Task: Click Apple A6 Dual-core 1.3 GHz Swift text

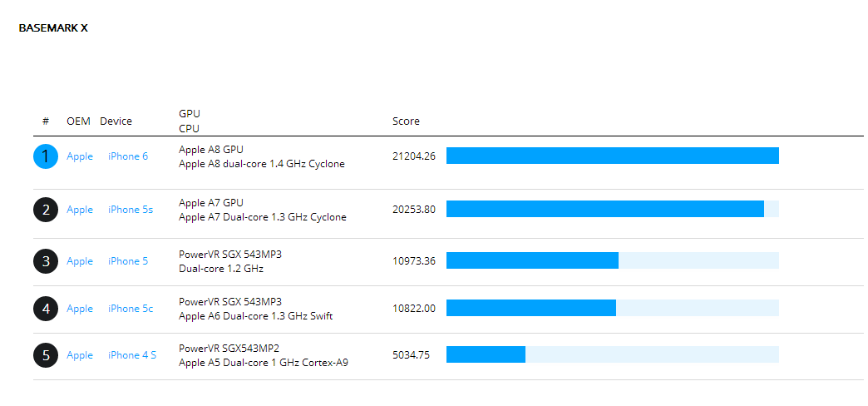Action: 256,316
